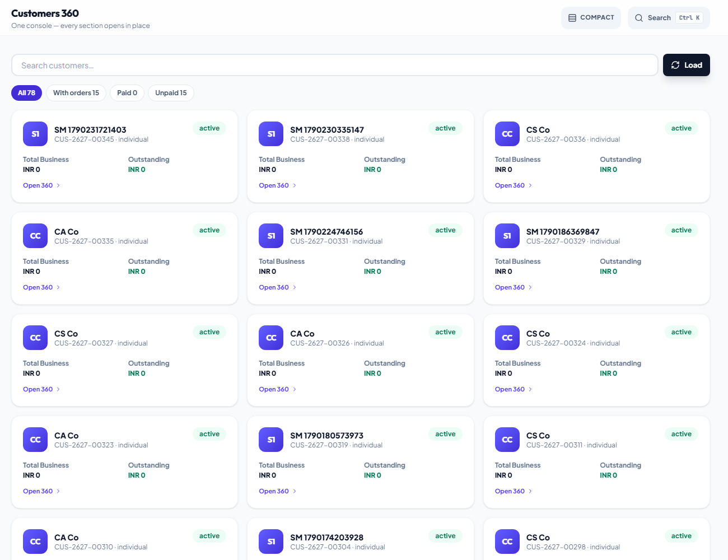Click the S1 avatar for SM 1790186369847
Image resolution: width=728 pixels, height=560 pixels.
tap(507, 236)
